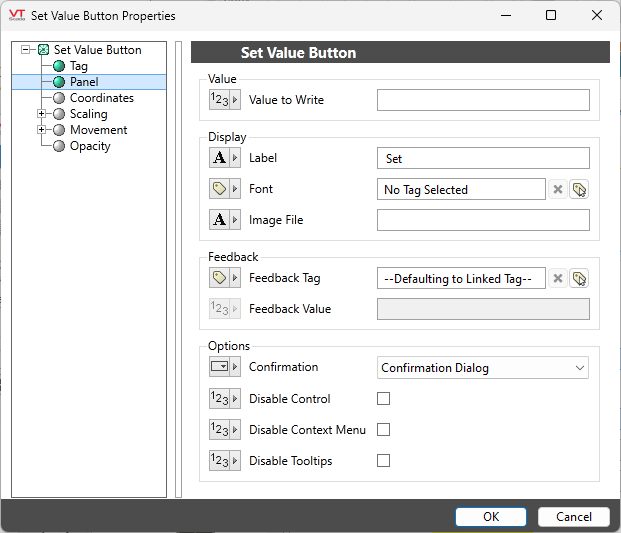The width and height of the screenshot is (621, 533).
Task: Tick the Disable Context Menu checkbox
Action: [383, 430]
